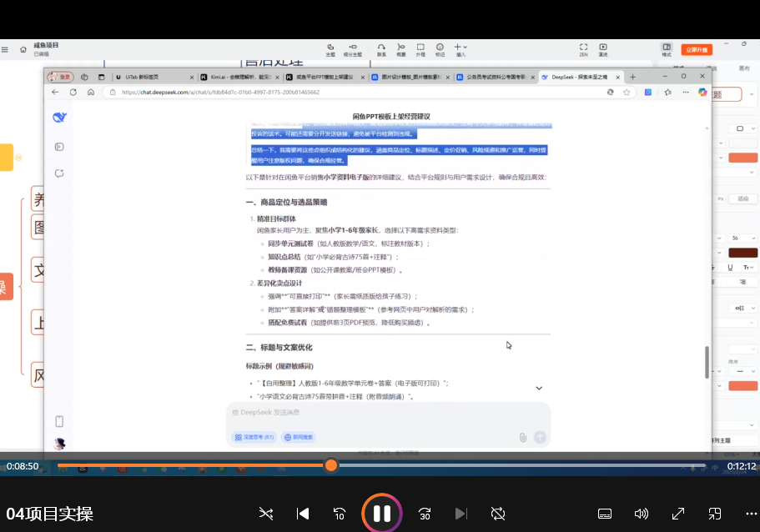760x532 pixels.
Task: Click the DeepSeek whale logo
Action: point(59,118)
